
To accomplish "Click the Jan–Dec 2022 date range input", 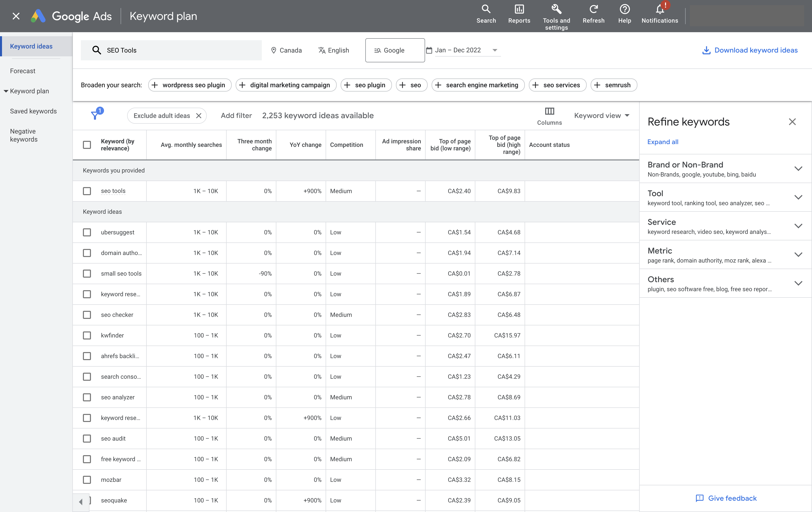I will pyautogui.click(x=463, y=50).
